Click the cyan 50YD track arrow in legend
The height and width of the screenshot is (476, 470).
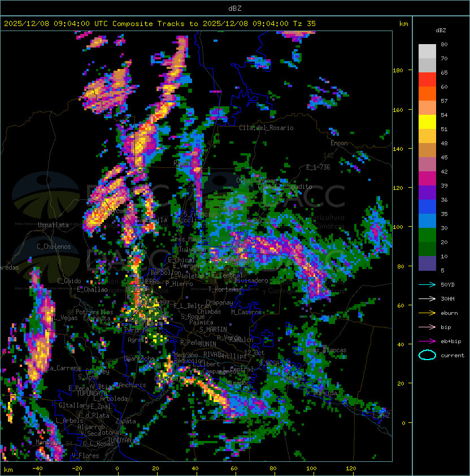pyautogui.click(x=427, y=284)
